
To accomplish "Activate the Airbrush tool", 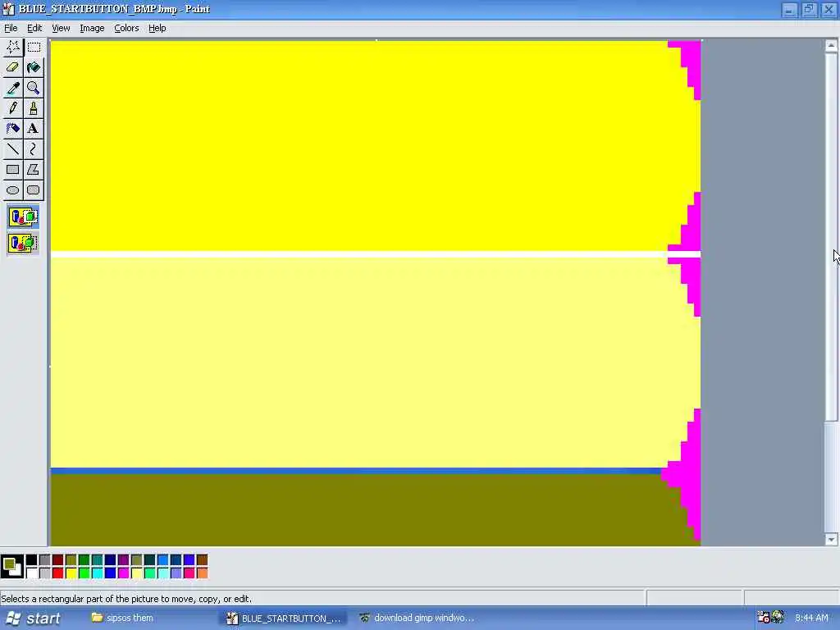I will click(13, 129).
